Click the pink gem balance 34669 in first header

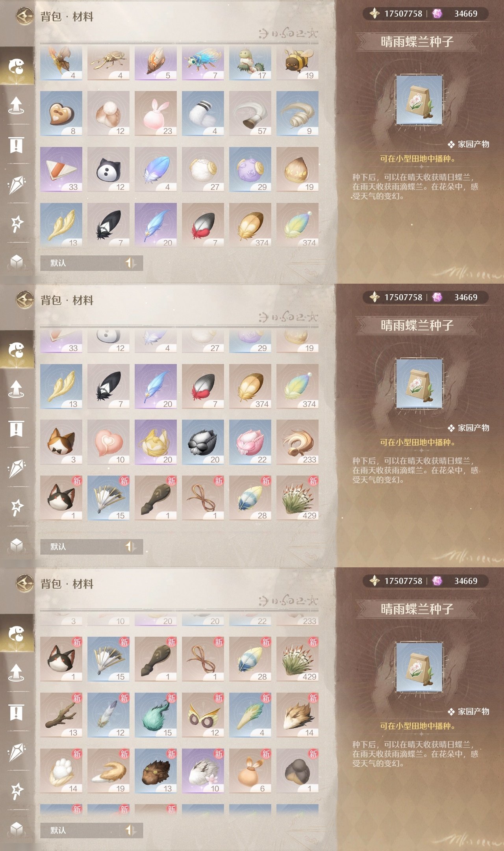458,14
